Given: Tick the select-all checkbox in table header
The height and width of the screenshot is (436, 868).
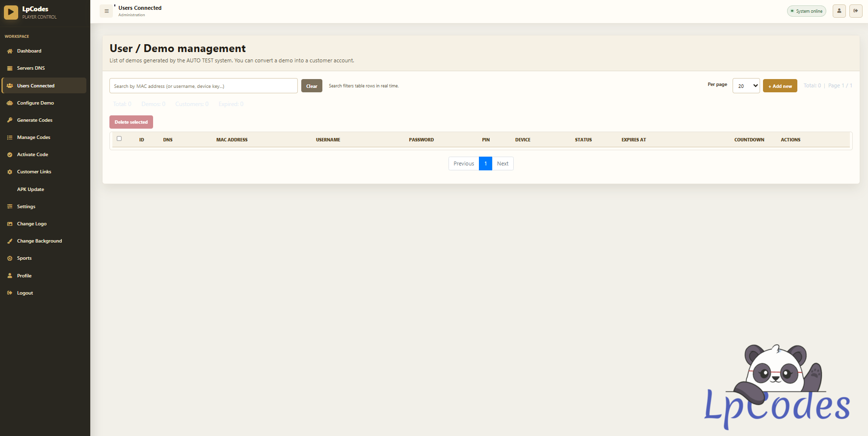Looking at the screenshot, I should pos(119,138).
